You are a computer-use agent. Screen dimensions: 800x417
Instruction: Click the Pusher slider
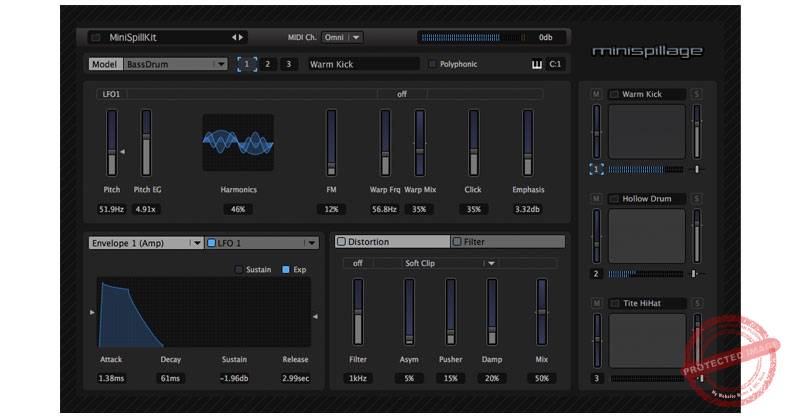point(451,312)
